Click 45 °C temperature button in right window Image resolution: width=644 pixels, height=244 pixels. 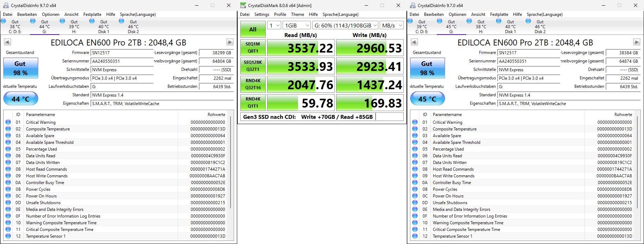[x=427, y=99]
